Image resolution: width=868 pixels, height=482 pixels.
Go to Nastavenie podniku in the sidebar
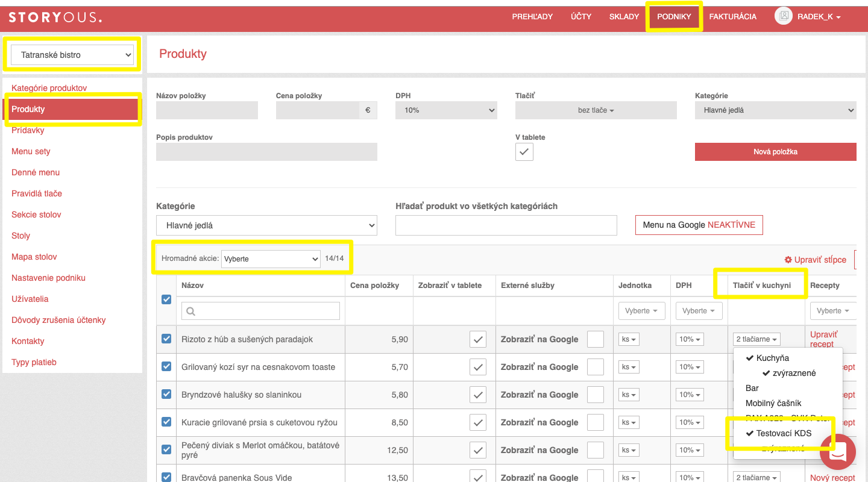[49, 278]
